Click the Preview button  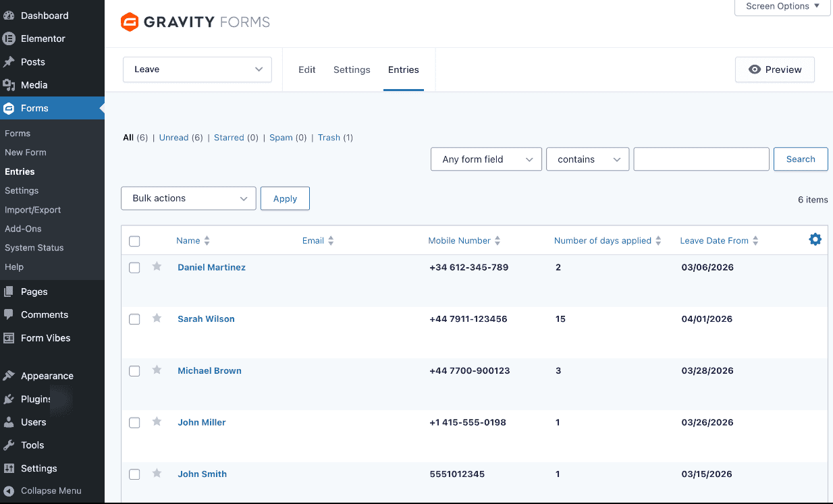pyautogui.click(x=775, y=69)
